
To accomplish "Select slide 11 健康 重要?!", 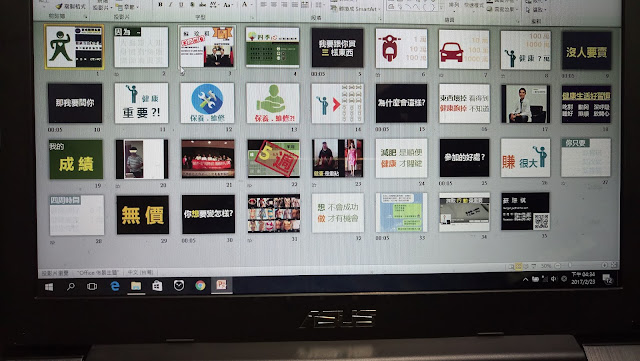I will point(141,103).
